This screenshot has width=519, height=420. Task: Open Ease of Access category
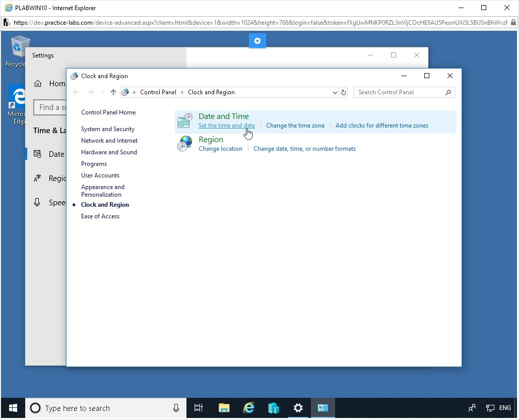(100, 216)
